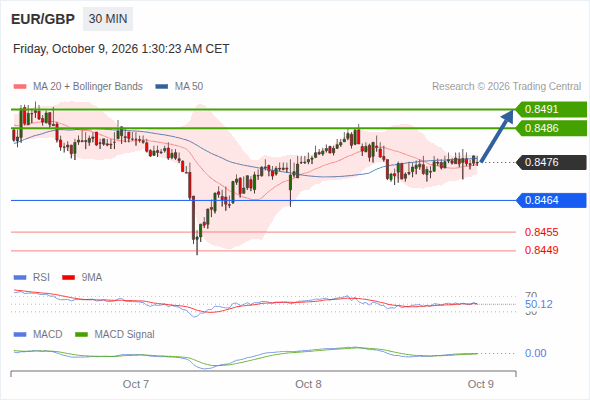
Task: Click the MA 20 + Bollinger Bands label
Action: point(88,87)
